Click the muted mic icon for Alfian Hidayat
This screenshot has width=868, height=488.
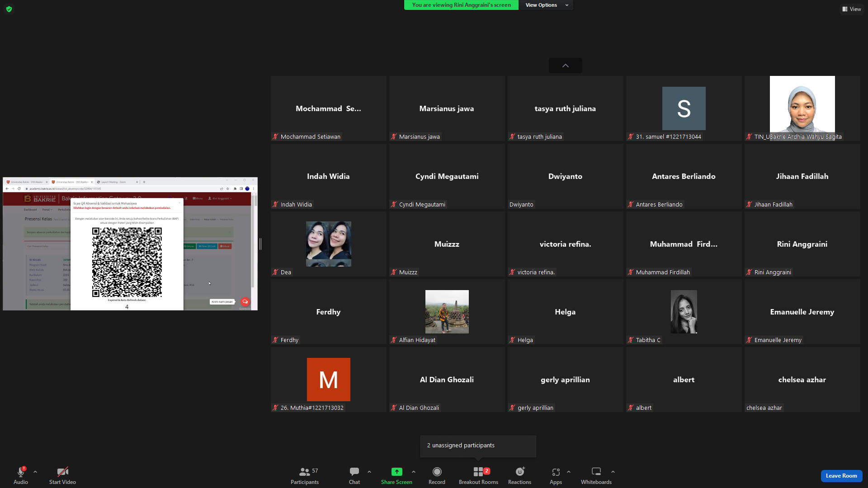394,340
